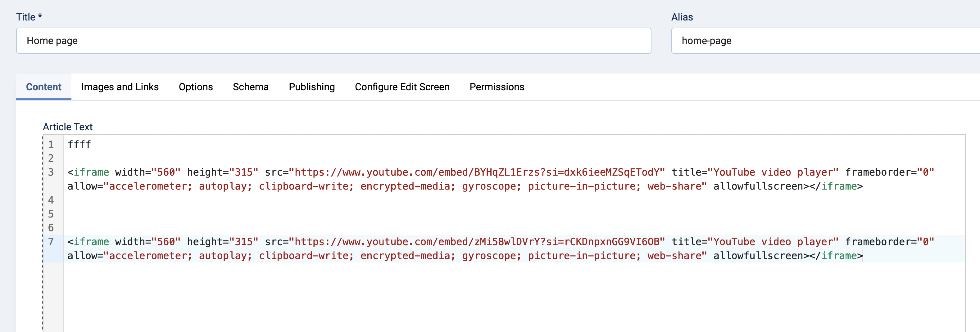Click the 'ffff' text on line 1
Screen dimensions: 980x332
(79, 145)
